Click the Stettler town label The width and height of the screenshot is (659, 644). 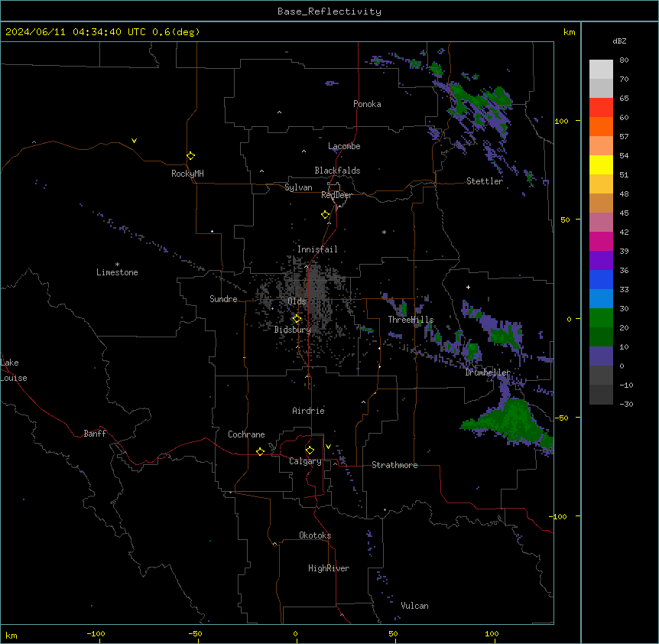point(485,181)
